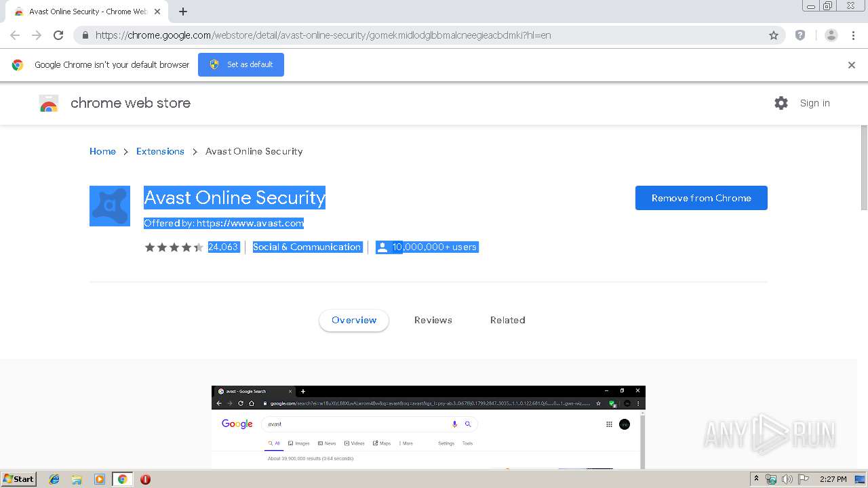The image size is (868, 488).
Task: Open media player taskbar icon
Action: [x=100, y=479]
